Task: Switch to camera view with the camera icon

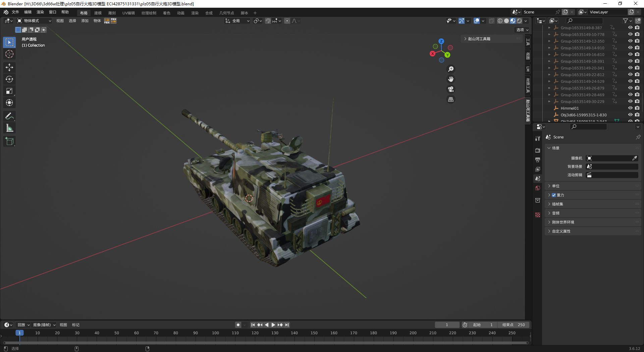Action: [x=451, y=89]
